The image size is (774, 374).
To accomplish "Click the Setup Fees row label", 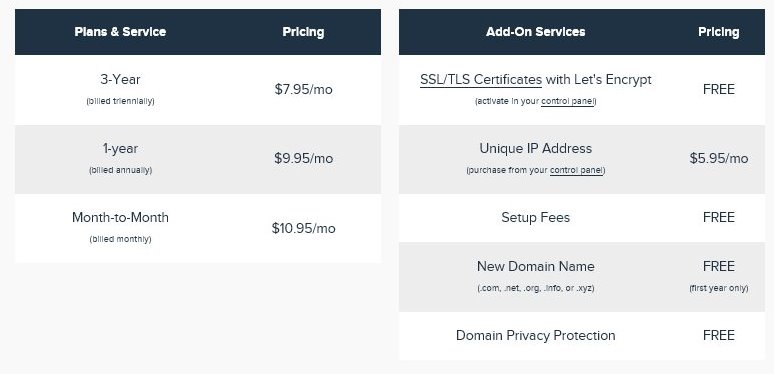I will (536, 218).
